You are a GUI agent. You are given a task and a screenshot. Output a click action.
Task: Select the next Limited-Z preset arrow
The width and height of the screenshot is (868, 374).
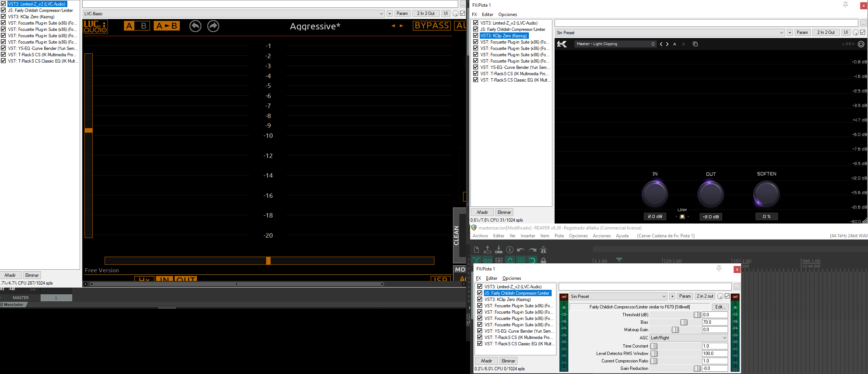click(x=401, y=26)
